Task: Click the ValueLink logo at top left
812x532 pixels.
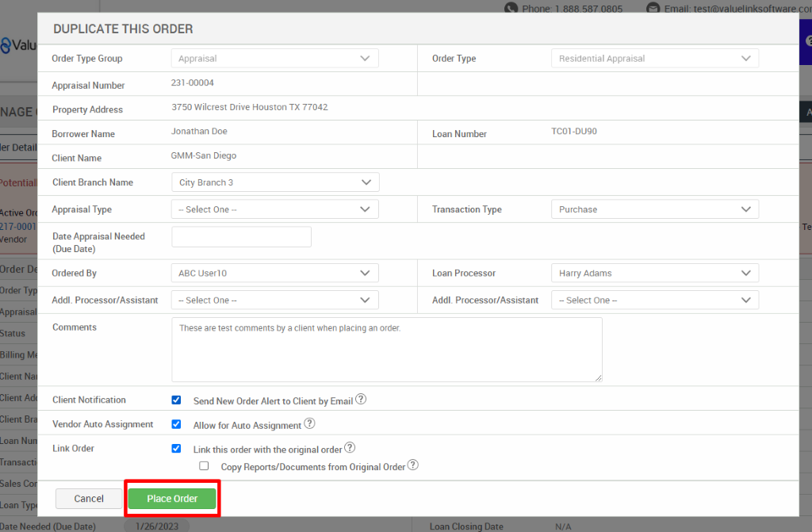Action: coord(14,44)
